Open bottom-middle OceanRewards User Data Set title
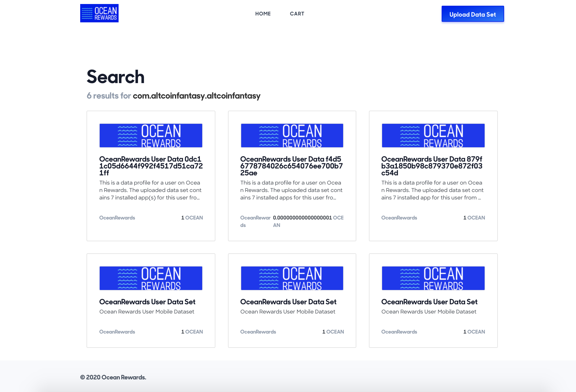Screen dimensions: 576x392 click(x=288, y=302)
